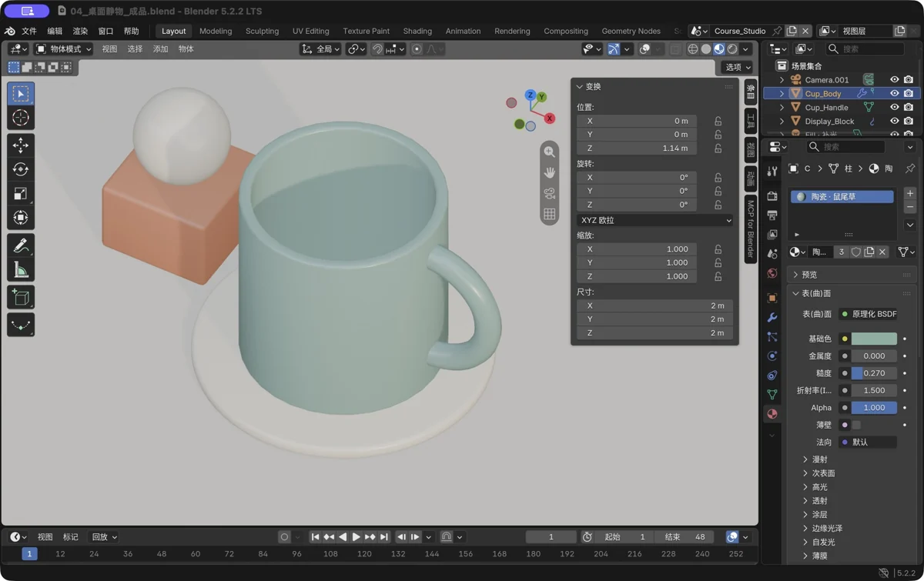Pick the Measure tool

click(21, 270)
